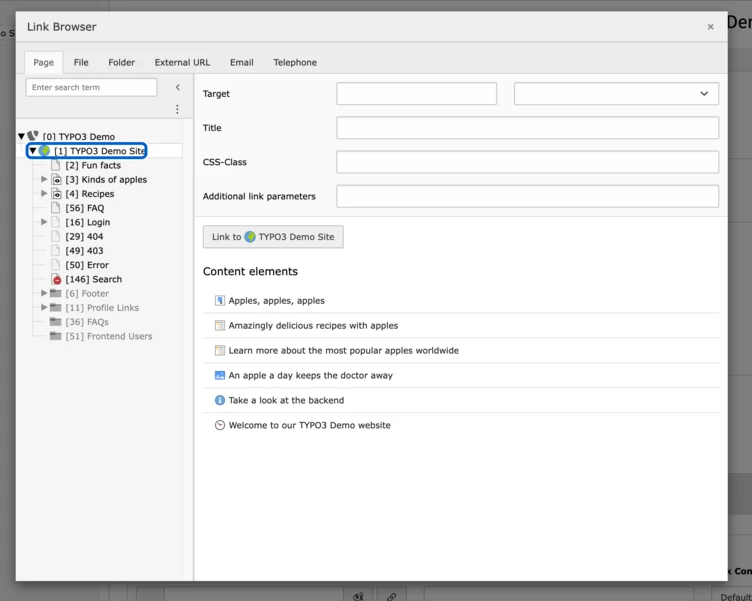Click the page icon next to Fun facts
752x601 pixels.
(x=56, y=165)
